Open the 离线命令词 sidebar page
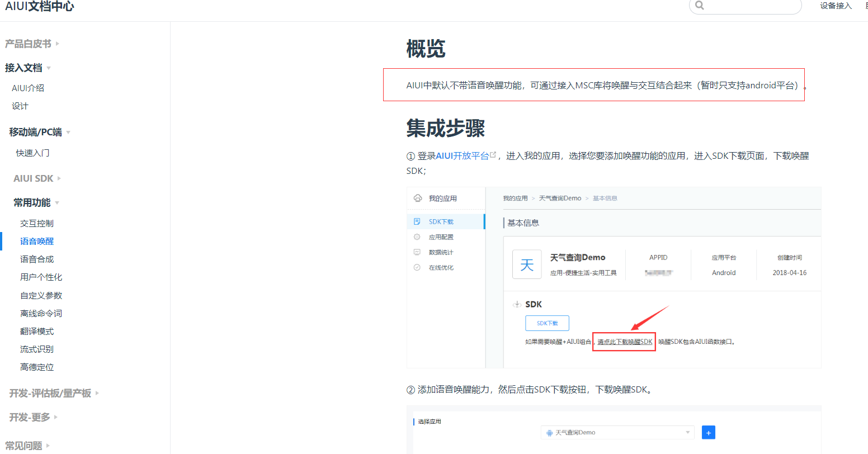The width and height of the screenshot is (868, 454). (x=41, y=313)
